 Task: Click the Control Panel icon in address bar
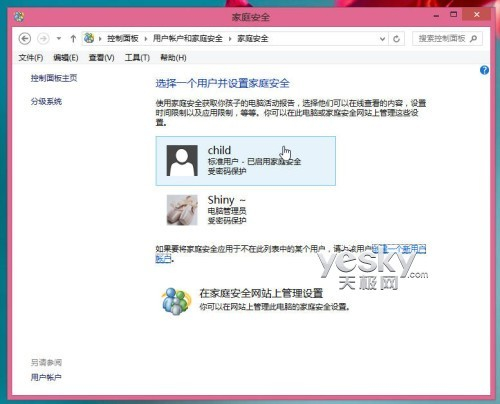pyautogui.click(x=89, y=38)
